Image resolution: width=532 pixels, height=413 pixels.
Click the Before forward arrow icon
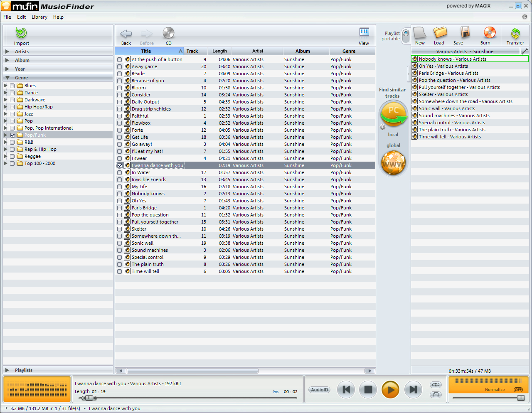point(146,34)
